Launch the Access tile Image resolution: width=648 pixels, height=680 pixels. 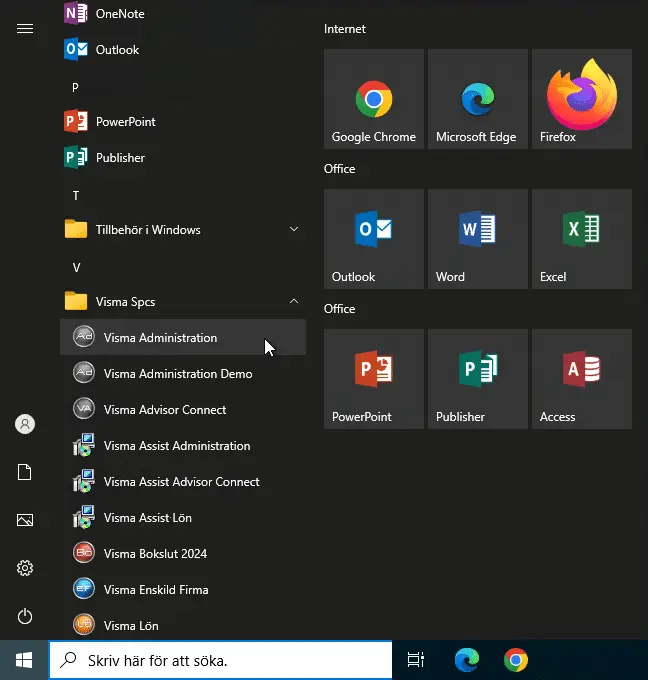(582, 379)
